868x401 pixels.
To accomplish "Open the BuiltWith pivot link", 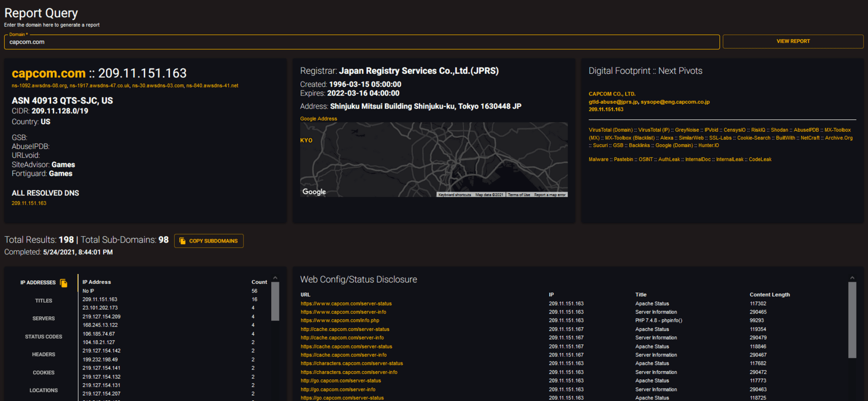I will pyautogui.click(x=786, y=138).
